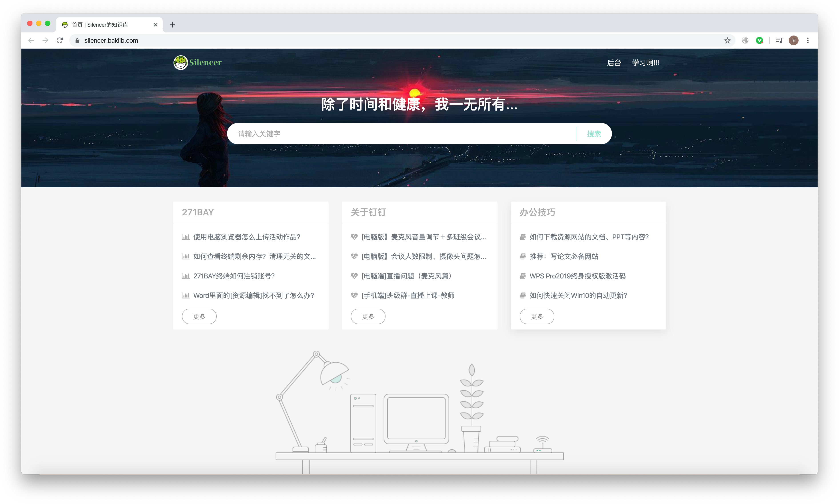Open the media control playlist icon
The image size is (839, 504).
coord(779,40)
